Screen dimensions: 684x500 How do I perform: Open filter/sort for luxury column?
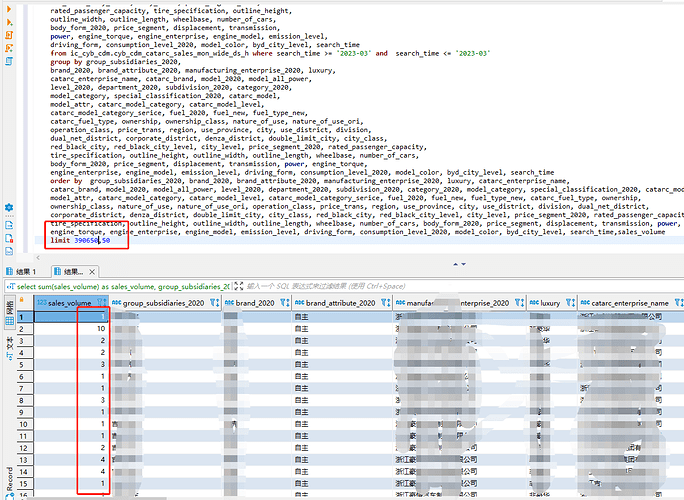[x=570, y=302]
